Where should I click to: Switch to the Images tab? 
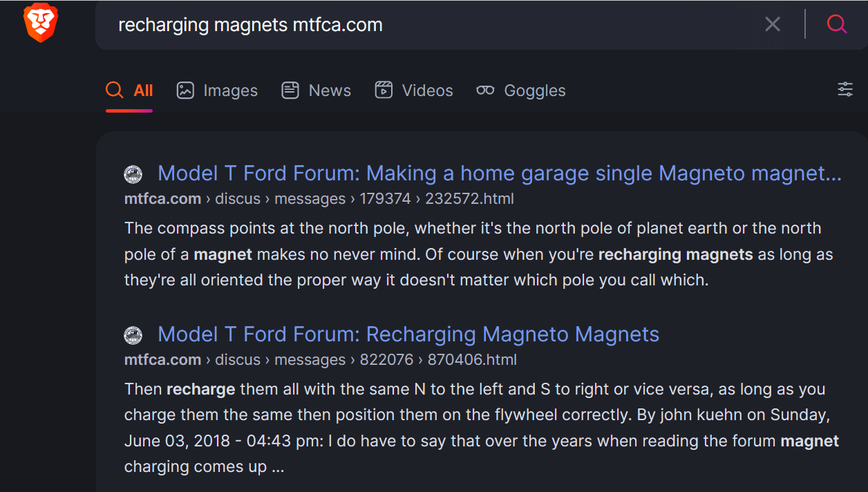pyautogui.click(x=217, y=91)
